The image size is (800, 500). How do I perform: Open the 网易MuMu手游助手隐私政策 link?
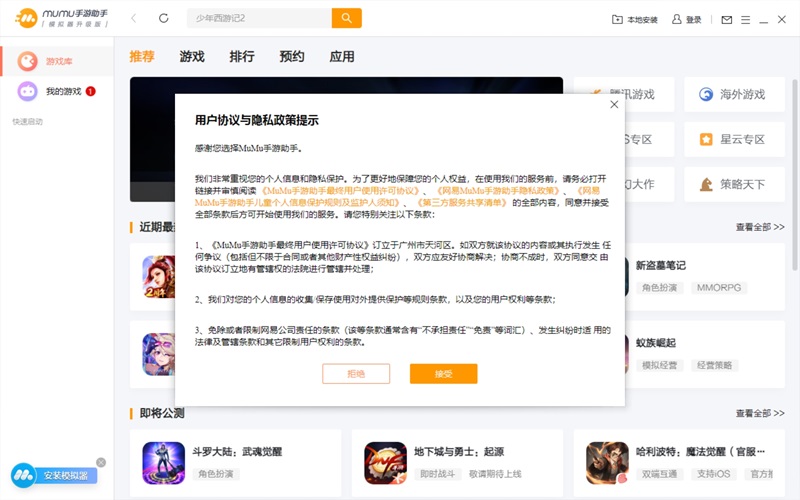498,191
